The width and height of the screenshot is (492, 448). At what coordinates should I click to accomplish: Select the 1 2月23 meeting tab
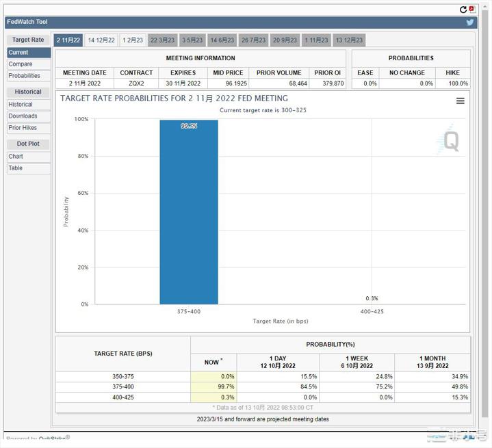(x=133, y=40)
